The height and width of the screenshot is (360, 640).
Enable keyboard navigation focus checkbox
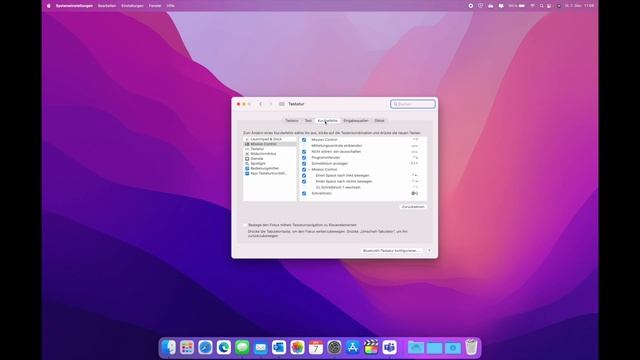(x=245, y=225)
